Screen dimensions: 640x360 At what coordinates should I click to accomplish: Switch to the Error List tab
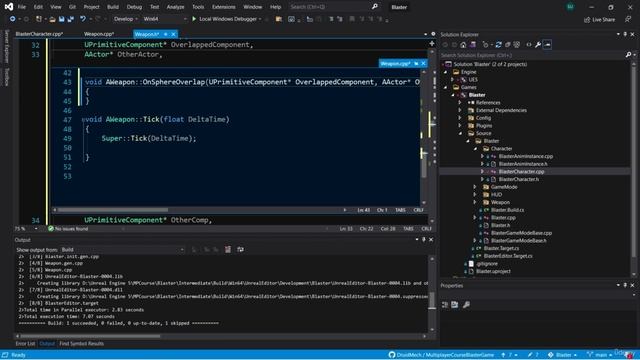click(25, 344)
